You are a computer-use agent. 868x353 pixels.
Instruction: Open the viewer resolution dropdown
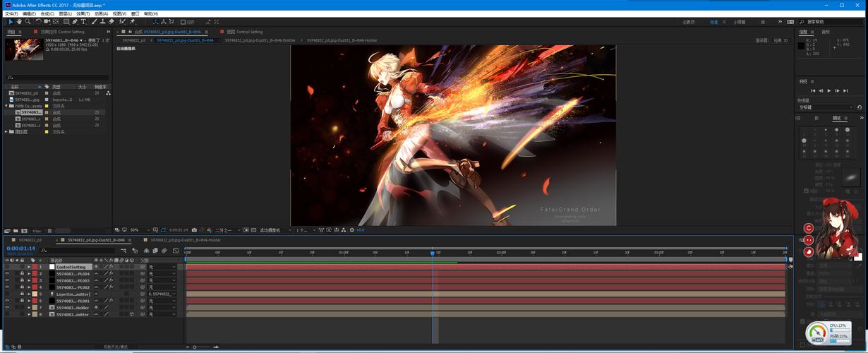(x=228, y=230)
